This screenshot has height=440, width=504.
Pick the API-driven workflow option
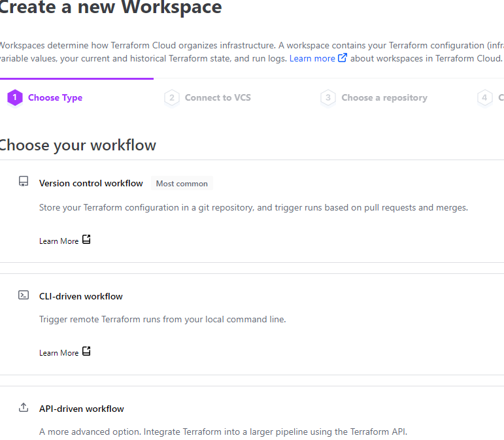[82, 409]
